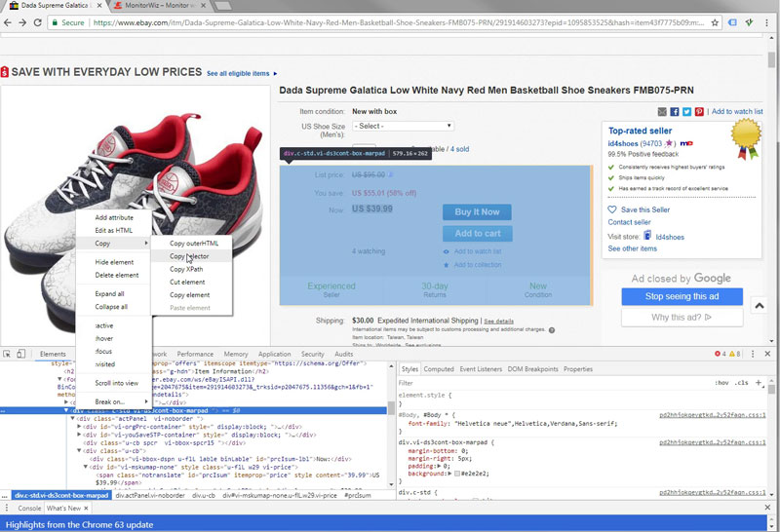The height and width of the screenshot is (532, 780).
Task: Select Hide element in context menu
Action: (114, 262)
